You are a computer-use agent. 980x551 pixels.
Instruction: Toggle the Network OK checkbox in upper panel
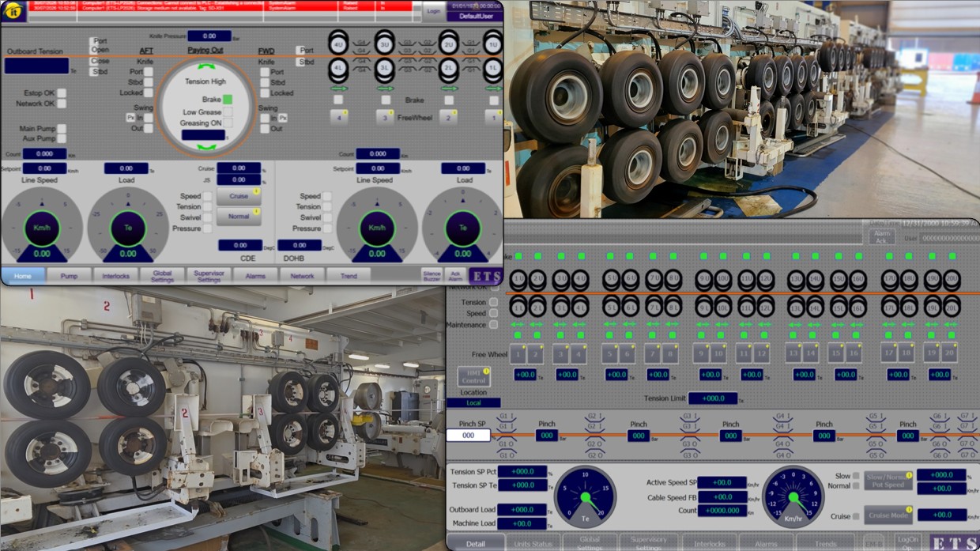point(62,104)
